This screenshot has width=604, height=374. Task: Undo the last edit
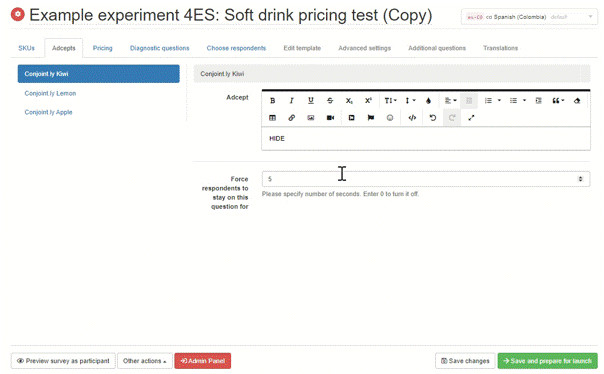(433, 118)
